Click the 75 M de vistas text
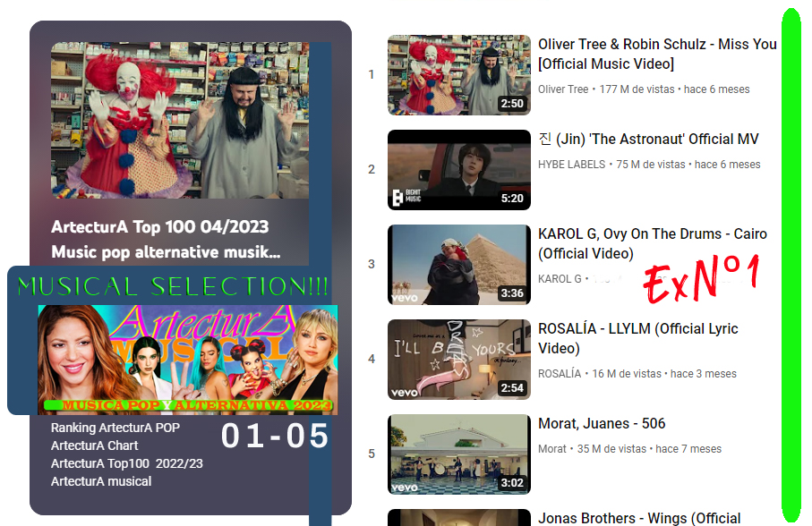The image size is (812, 526). point(651,165)
